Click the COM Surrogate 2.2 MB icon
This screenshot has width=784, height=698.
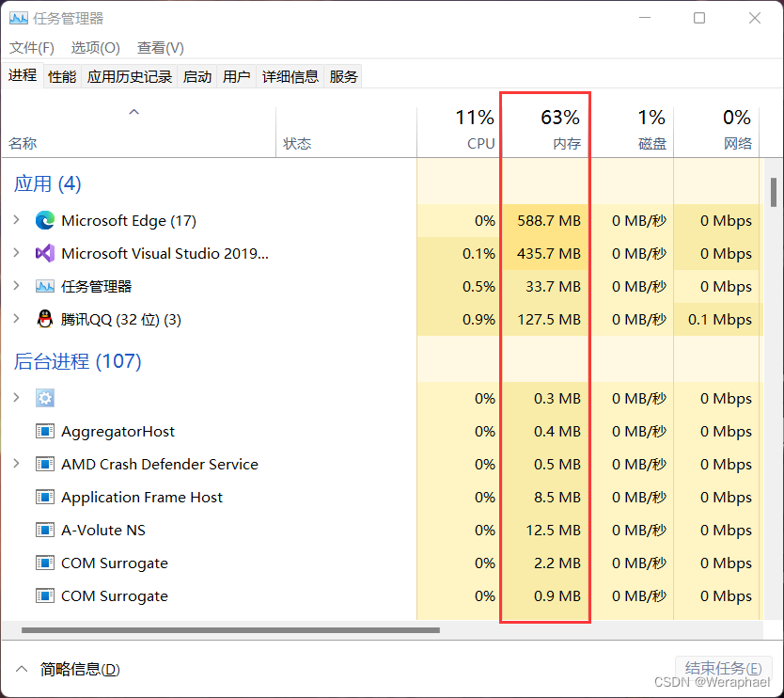coord(45,563)
